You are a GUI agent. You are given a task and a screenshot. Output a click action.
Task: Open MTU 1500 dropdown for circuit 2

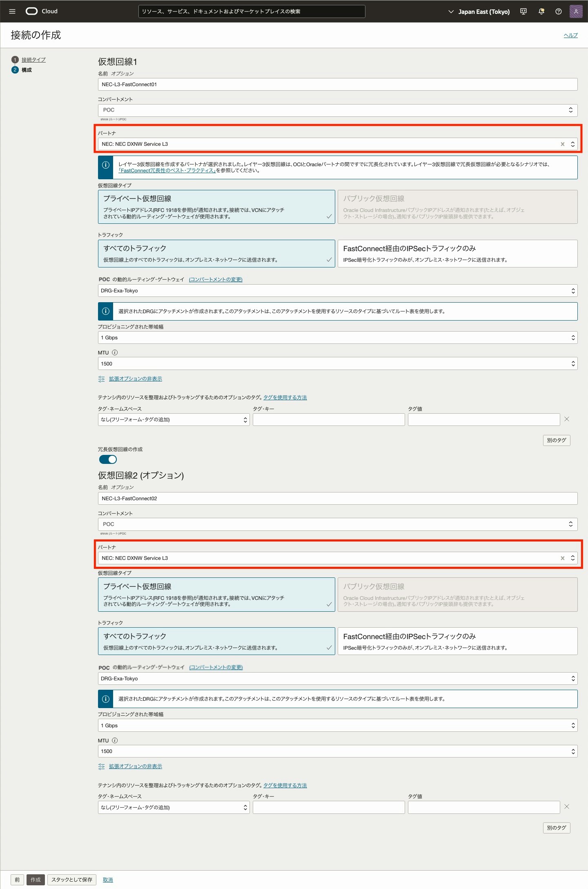338,751
